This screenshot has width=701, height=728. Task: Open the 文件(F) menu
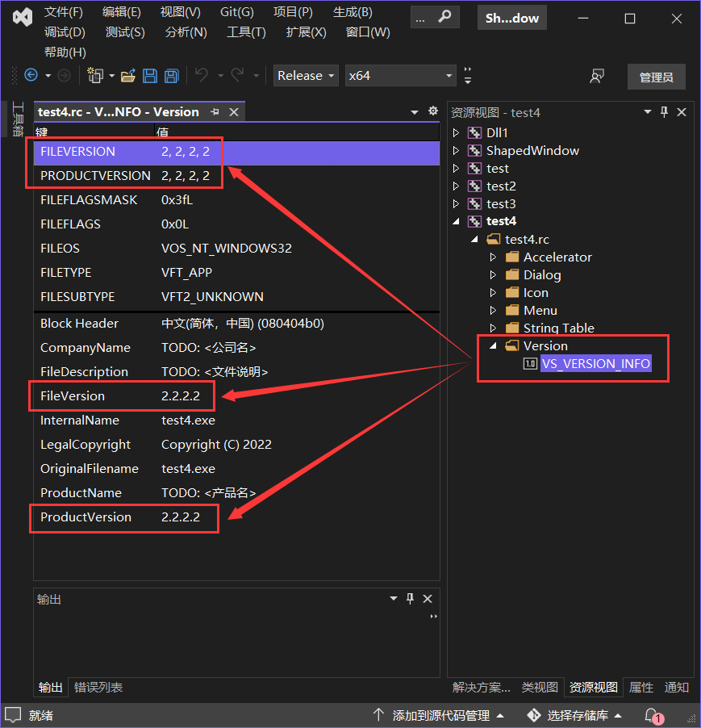coord(64,12)
